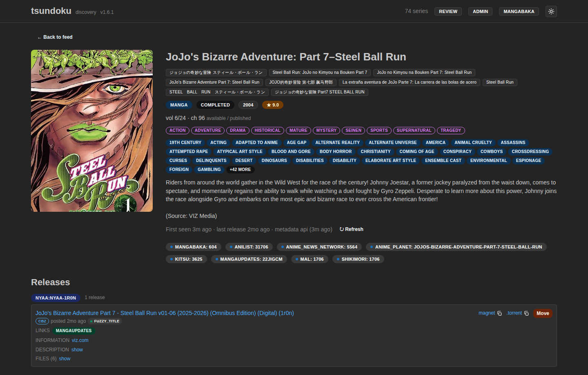
Task: Open the AniList: 31706 source link
Action: (x=249, y=247)
